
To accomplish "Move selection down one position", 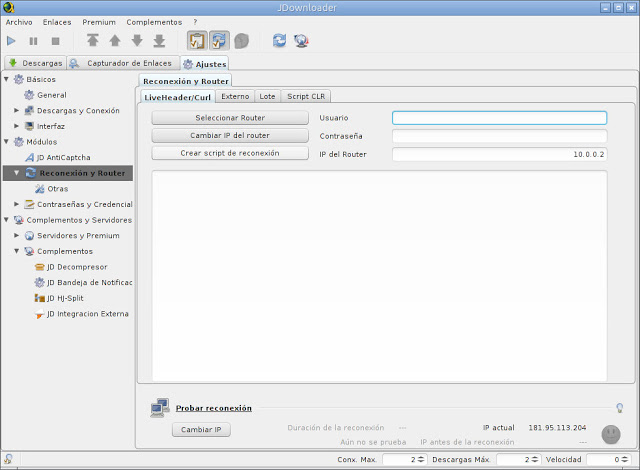I will coord(137,40).
